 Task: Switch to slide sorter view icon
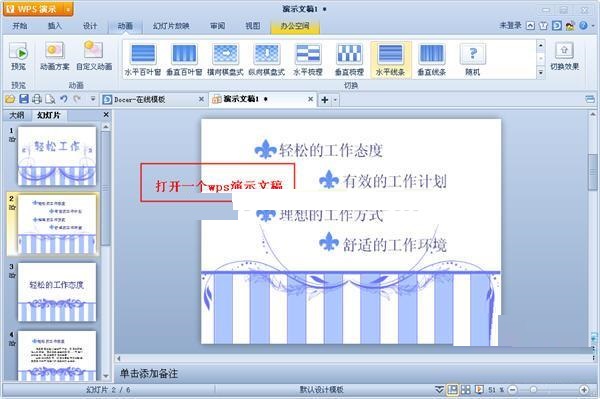pos(466,390)
